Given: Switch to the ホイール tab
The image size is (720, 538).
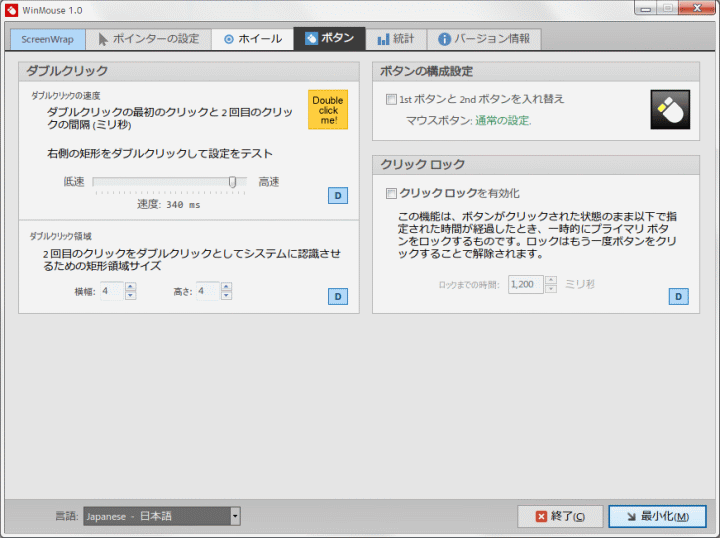Looking at the screenshot, I should (x=253, y=39).
